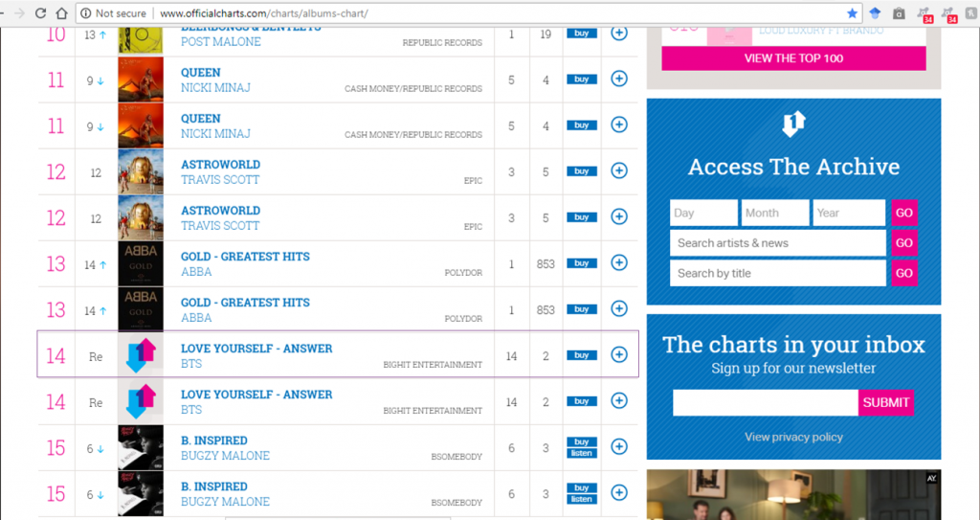980x520 pixels.
Task: Click the pink SUBMIT newsletter button
Action: click(885, 402)
